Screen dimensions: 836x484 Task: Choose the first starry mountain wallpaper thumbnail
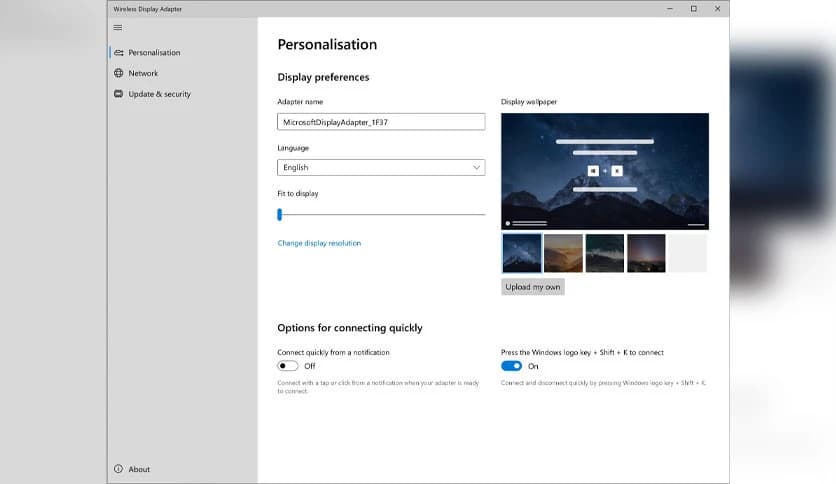(x=522, y=254)
